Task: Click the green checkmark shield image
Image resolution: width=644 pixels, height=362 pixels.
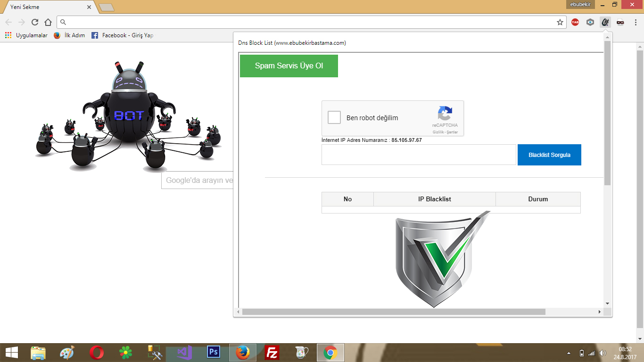Action: pyautogui.click(x=442, y=259)
